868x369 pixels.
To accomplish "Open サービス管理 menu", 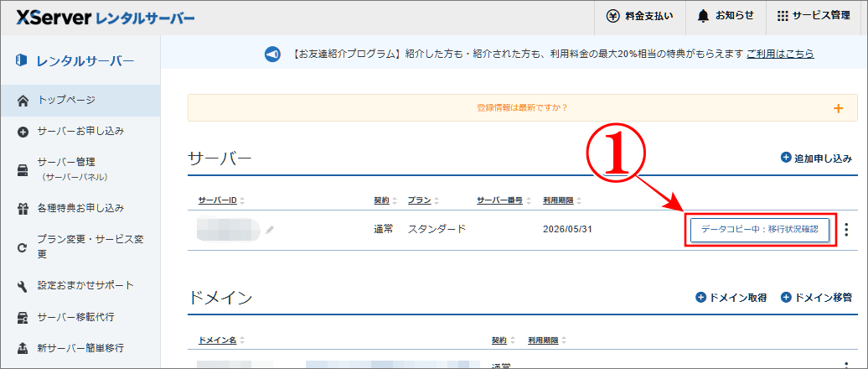I will (814, 16).
